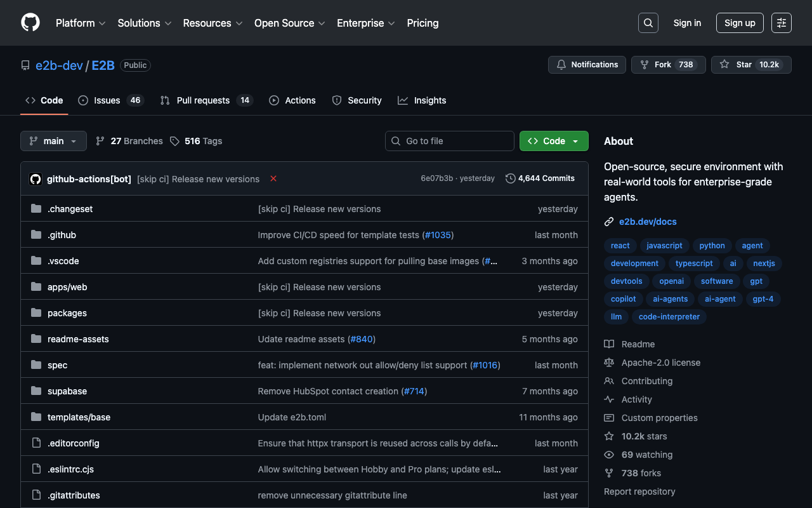Click the Sign up button

(x=739, y=23)
